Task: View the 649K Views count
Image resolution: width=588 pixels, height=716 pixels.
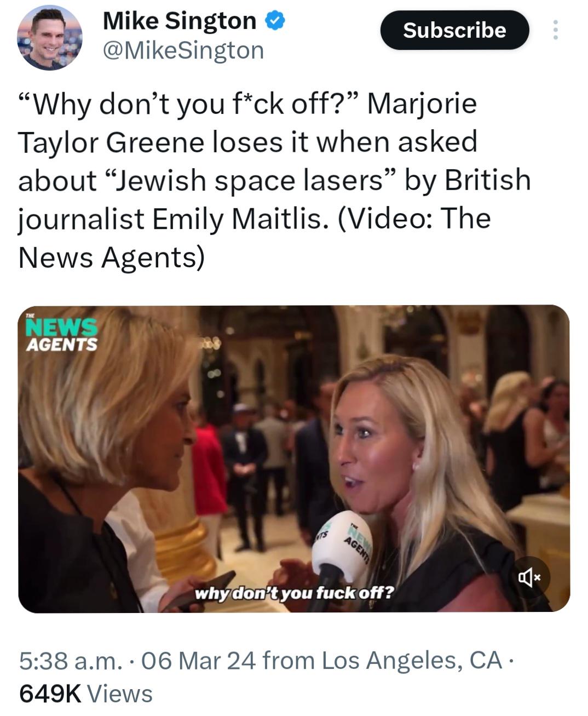Action: point(86,694)
